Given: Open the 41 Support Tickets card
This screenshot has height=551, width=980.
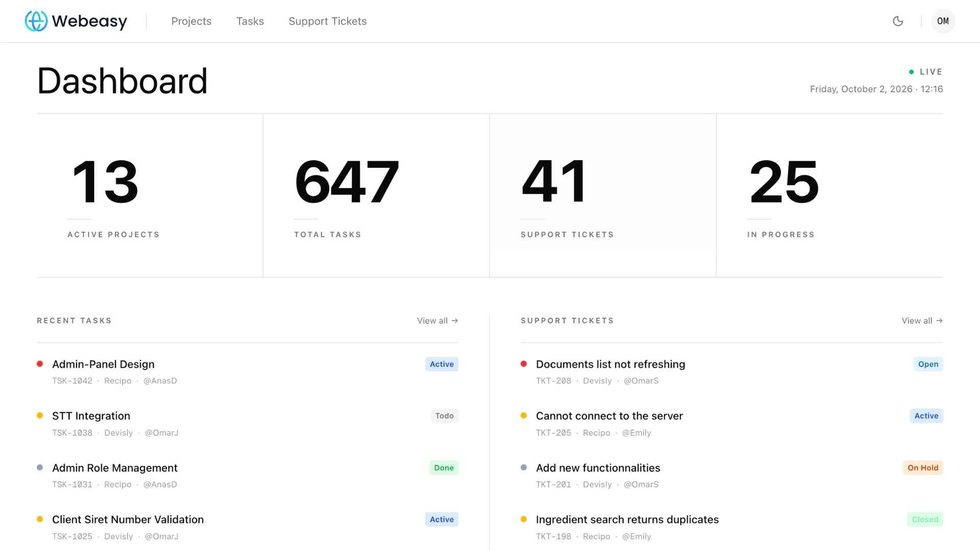Looking at the screenshot, I should coord(603,195).
